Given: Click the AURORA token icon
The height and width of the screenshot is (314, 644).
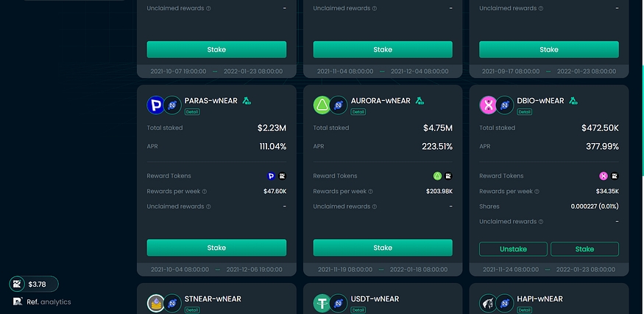Looking at the screenshot, I should tap(322, 105).
